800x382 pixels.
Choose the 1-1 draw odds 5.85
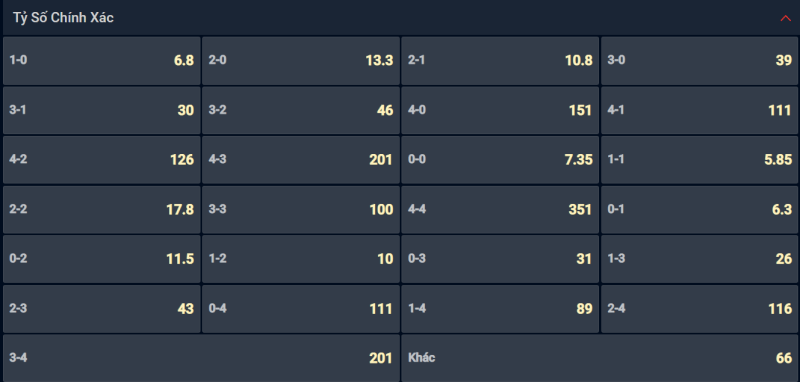[699, 160]
